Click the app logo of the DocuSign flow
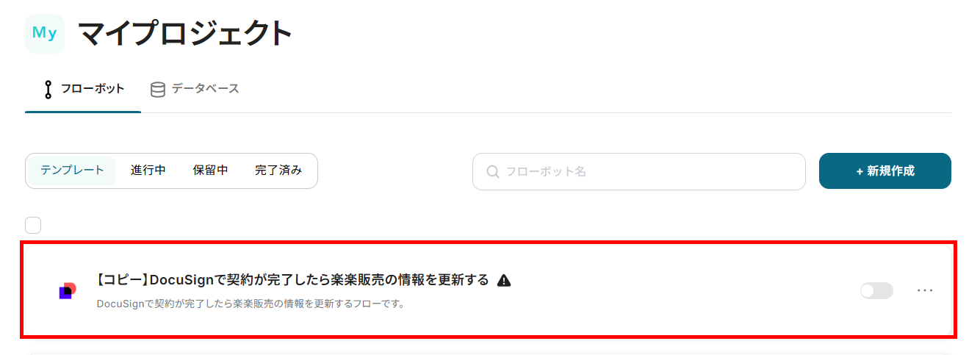The width and height of the screenshot is (980, 355). [68, 291]
